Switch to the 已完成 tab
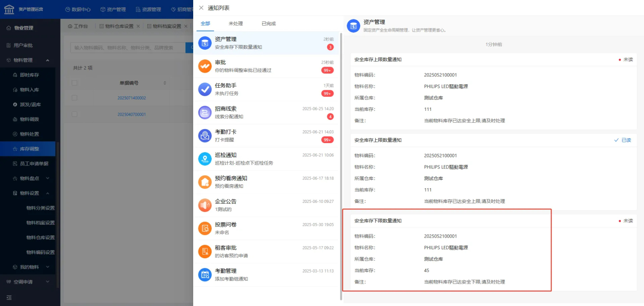 point(268,24)
